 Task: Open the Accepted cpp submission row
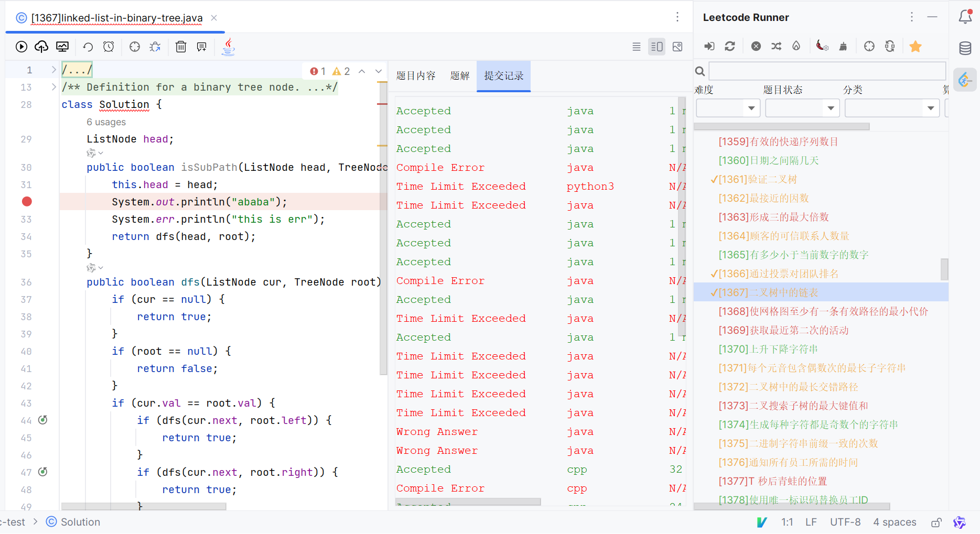[540, 469]
